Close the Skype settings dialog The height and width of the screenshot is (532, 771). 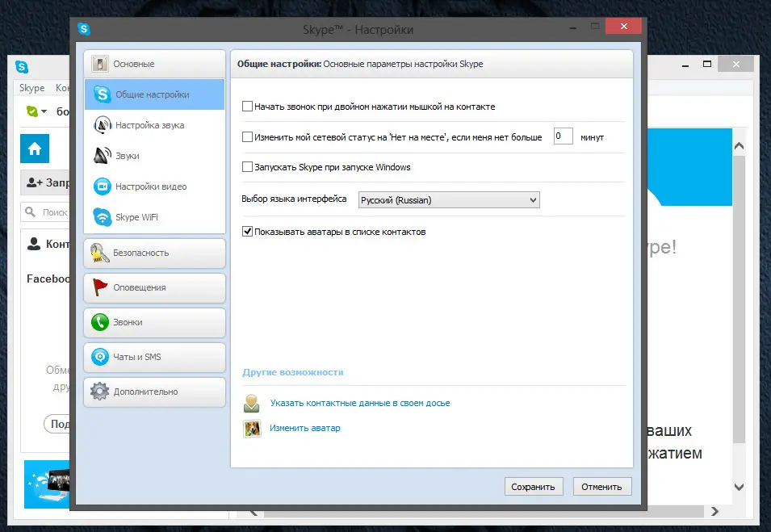[x=623, y=26]
